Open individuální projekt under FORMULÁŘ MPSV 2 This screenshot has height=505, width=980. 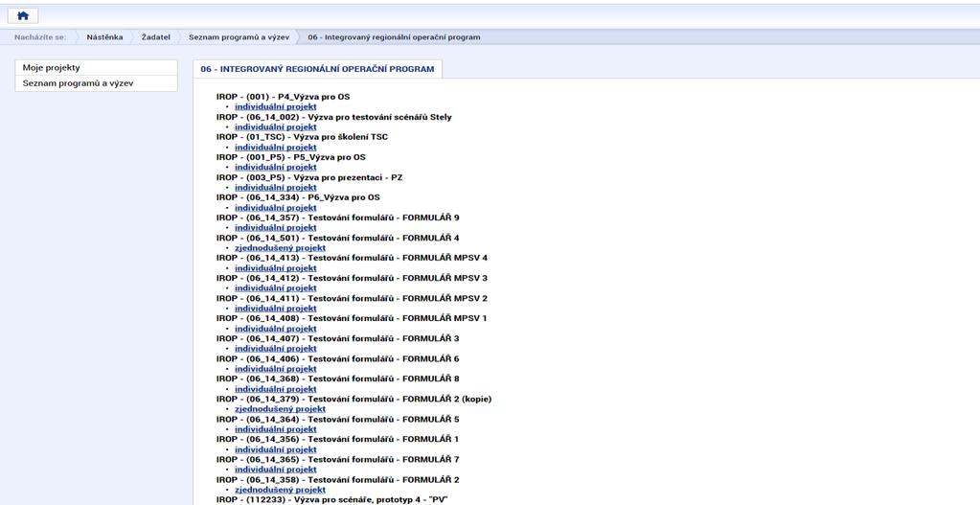tap(276, 309)
